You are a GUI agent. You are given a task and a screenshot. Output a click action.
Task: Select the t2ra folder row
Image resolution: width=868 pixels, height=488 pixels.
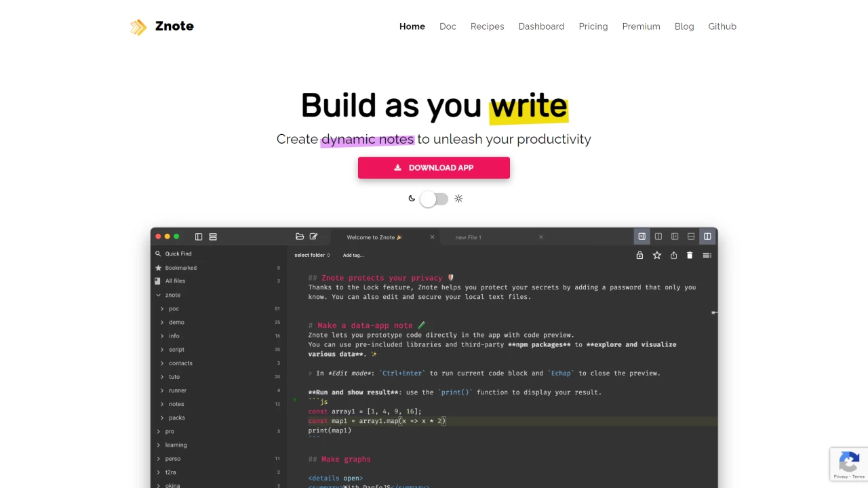[x=217, y=472]
